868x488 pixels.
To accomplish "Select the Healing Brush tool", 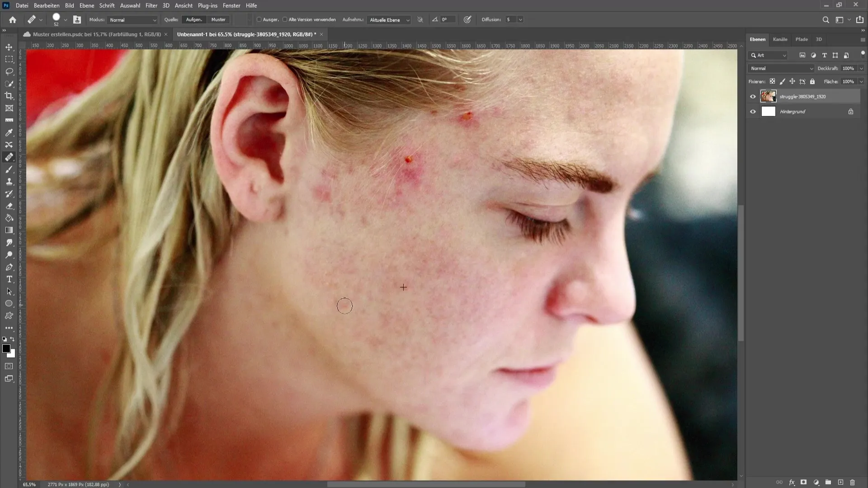I will 9,157.
